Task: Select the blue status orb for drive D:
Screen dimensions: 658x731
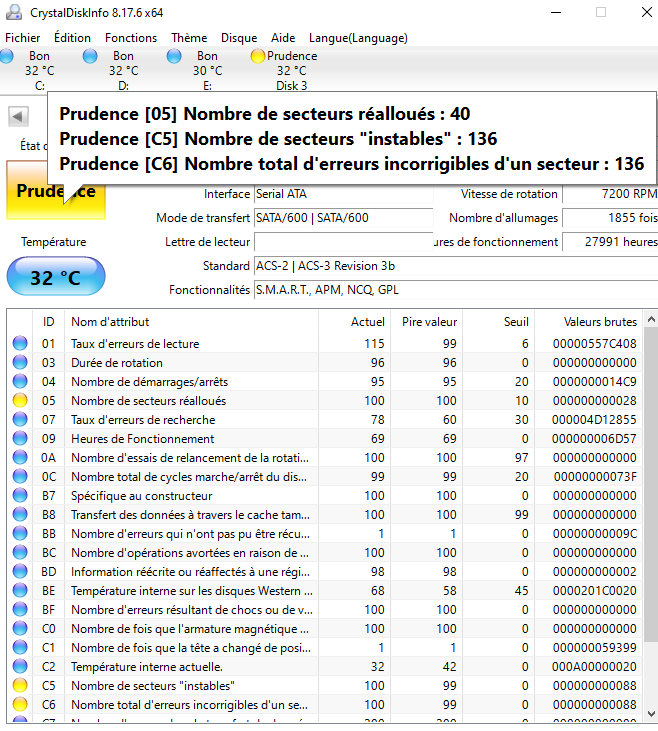Action: coord(91,57)
